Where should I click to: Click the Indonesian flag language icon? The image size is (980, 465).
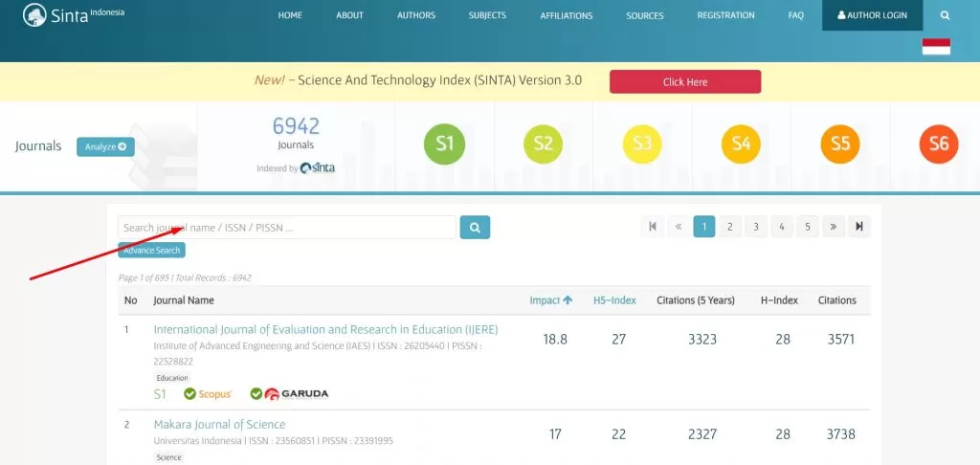point(935,47)
